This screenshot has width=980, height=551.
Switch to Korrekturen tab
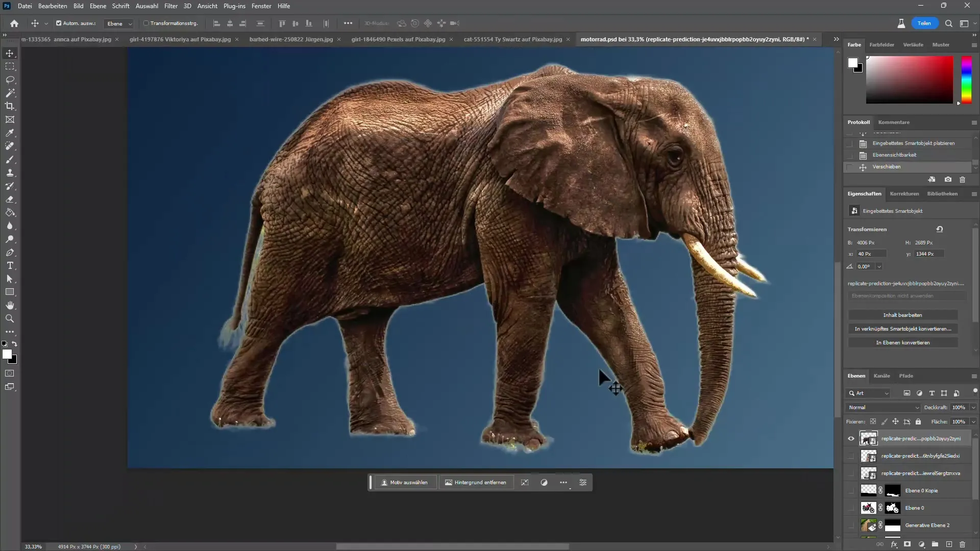(x=904, y=194)
